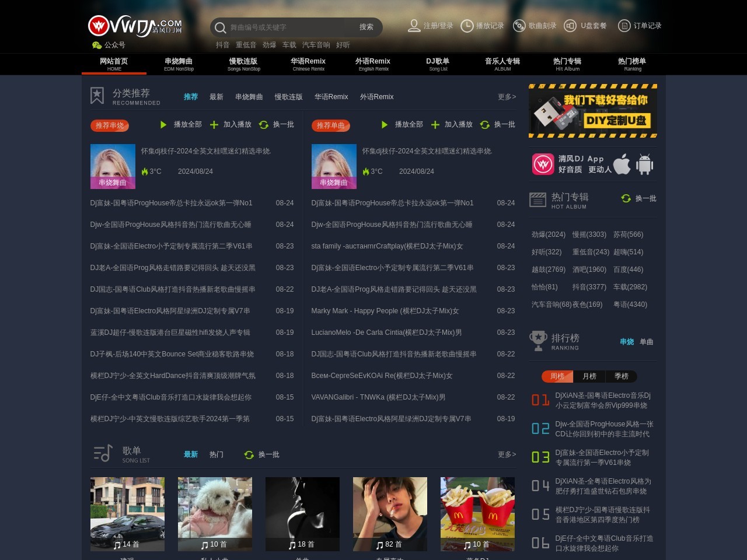Image resolution: width=747 pixels, height=560 pixels.
Task: Click the search magnifier icon in the search bar
Action: pyautogui.click(x=221, y=27)
